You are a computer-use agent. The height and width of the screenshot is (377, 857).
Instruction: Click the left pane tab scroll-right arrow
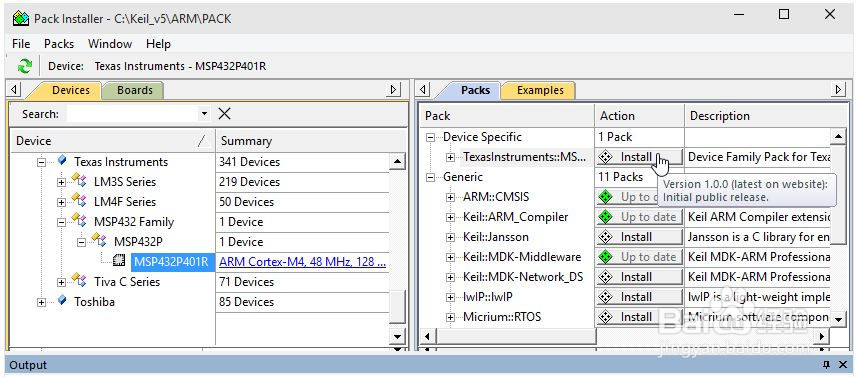393,90
